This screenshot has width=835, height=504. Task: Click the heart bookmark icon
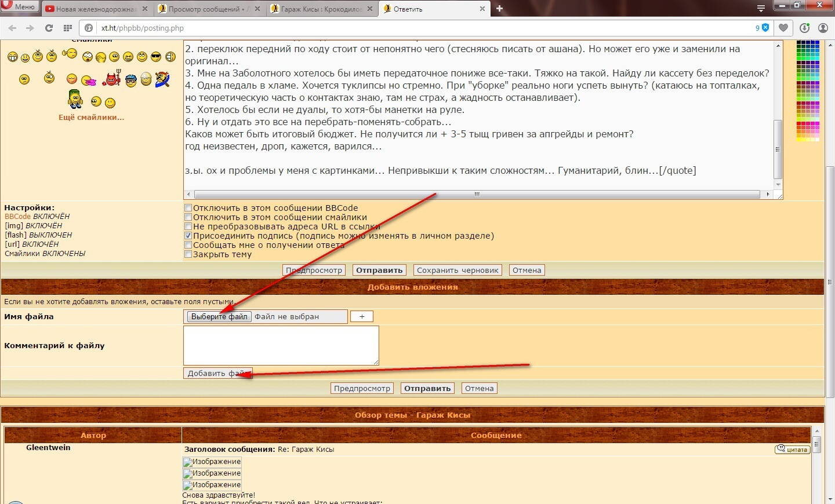pyautogui.click(x=783, y=28)
